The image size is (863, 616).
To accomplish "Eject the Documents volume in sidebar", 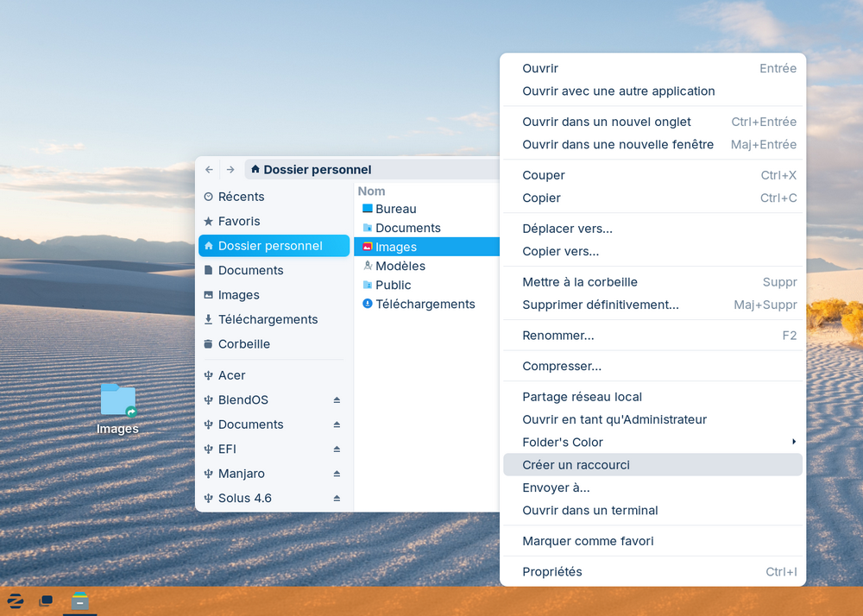I will click(x=337, y=424).
